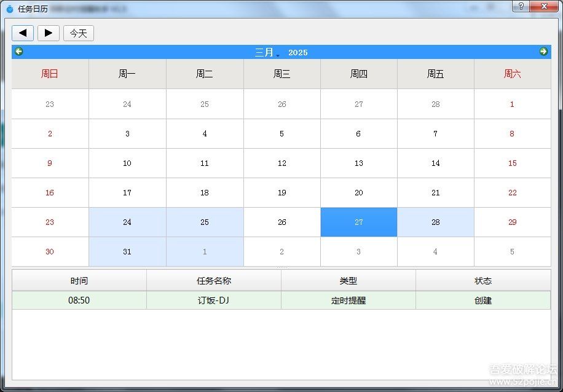Click the 任务日历 app icon in the title bar
563x392 pixels.
[x=10, y=9]
